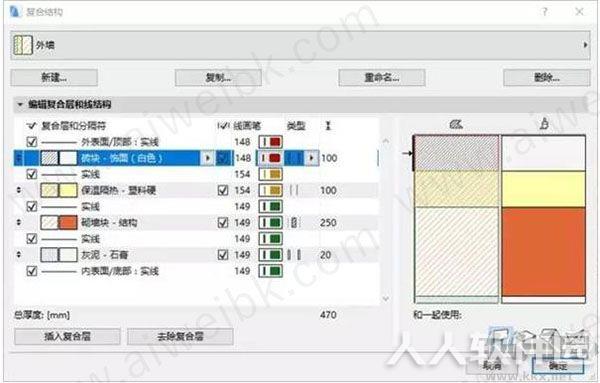600x383 pixels.
Task: Click the thickness value 250 of the 砌墙块 layer
Action: (x=328, y=223)
